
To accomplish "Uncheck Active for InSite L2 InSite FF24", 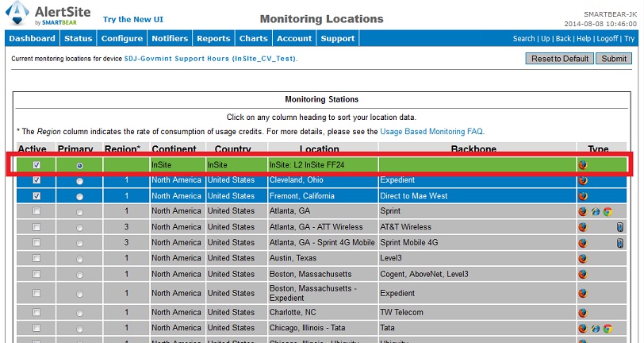I will (36, 165).
